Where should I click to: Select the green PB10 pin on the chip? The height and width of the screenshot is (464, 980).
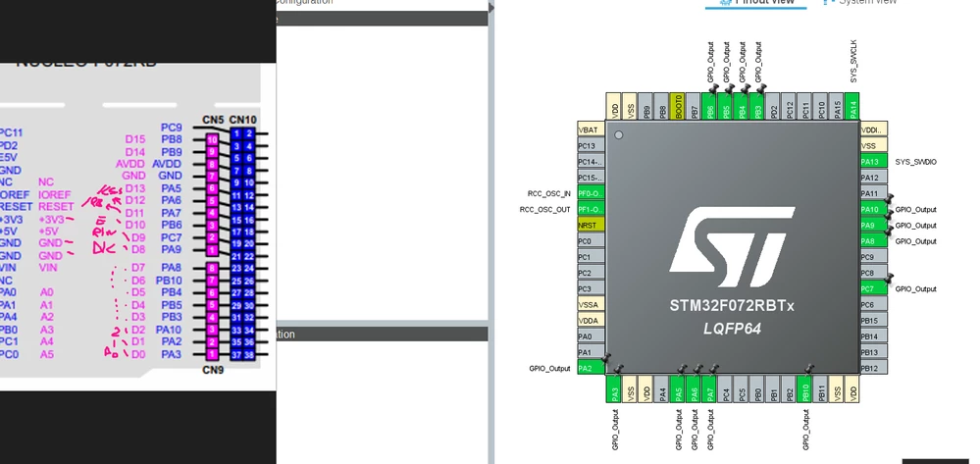tap(804, 388)
